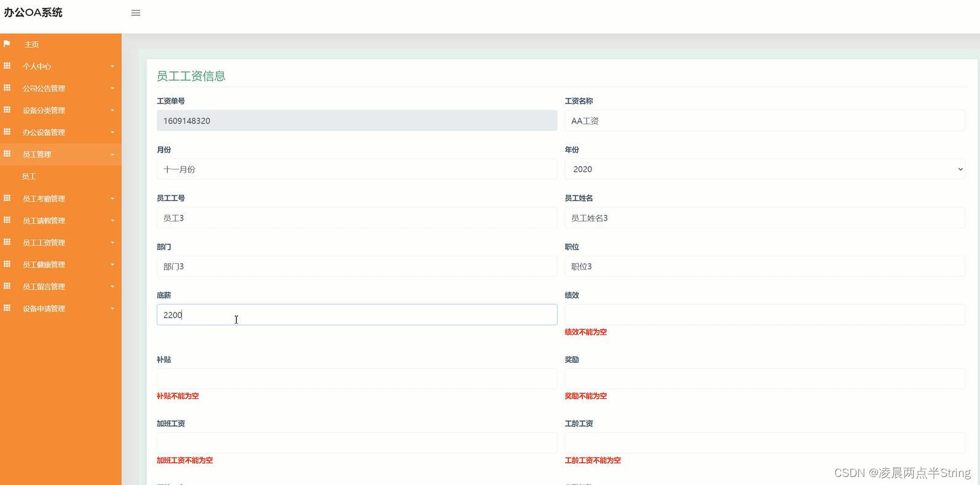This screenshot has height=485, width=980.
Task: Expand the 设备分类管理 menu arrow
Action: point(113,111)
